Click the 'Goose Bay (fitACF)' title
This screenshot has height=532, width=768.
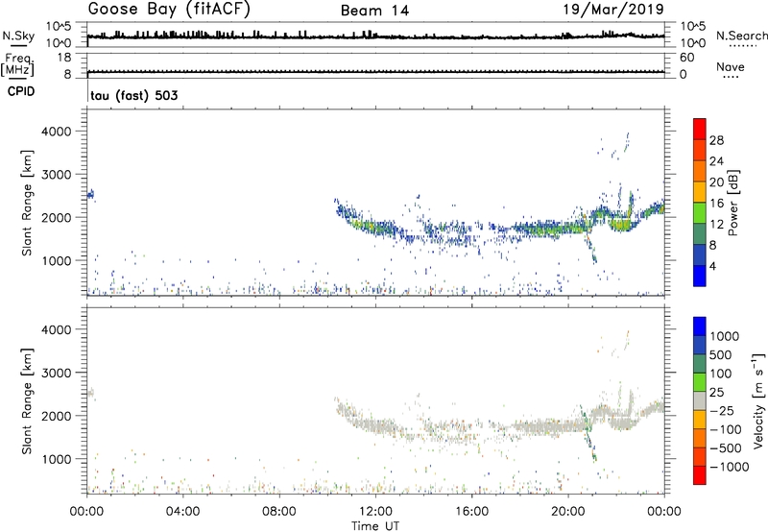169,11
